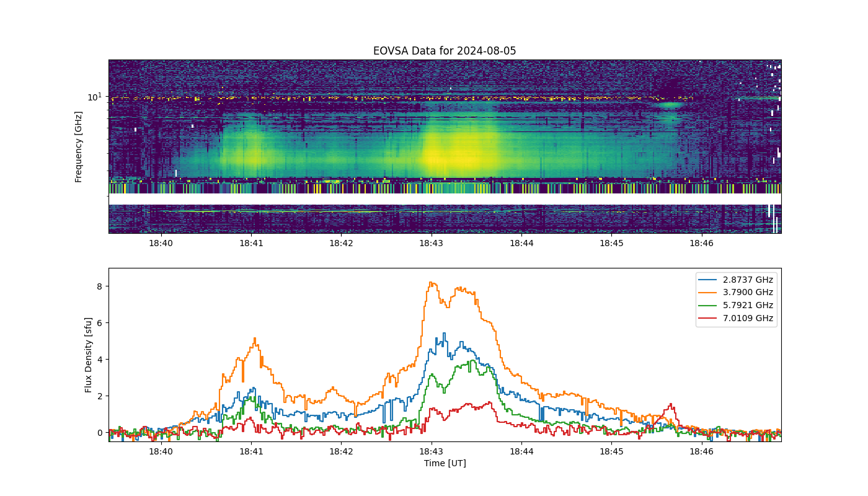Click the blue line swatch in legend
The height and width of the screenshot is (496, 868).
(709, 280)
